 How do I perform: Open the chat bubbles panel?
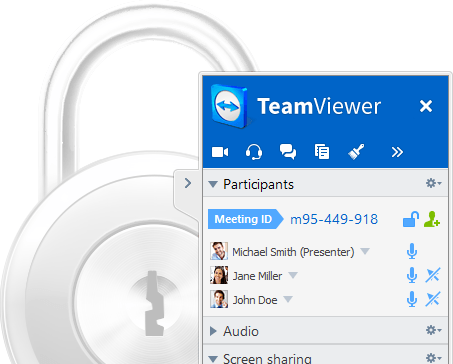288,152
